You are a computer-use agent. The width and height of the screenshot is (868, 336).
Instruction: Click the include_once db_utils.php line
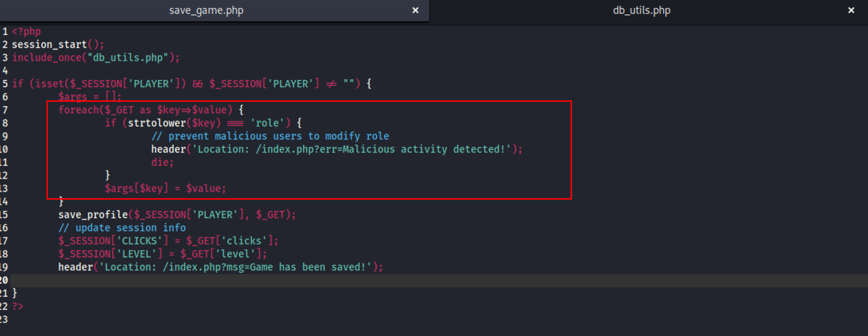(x=96, y=58)
